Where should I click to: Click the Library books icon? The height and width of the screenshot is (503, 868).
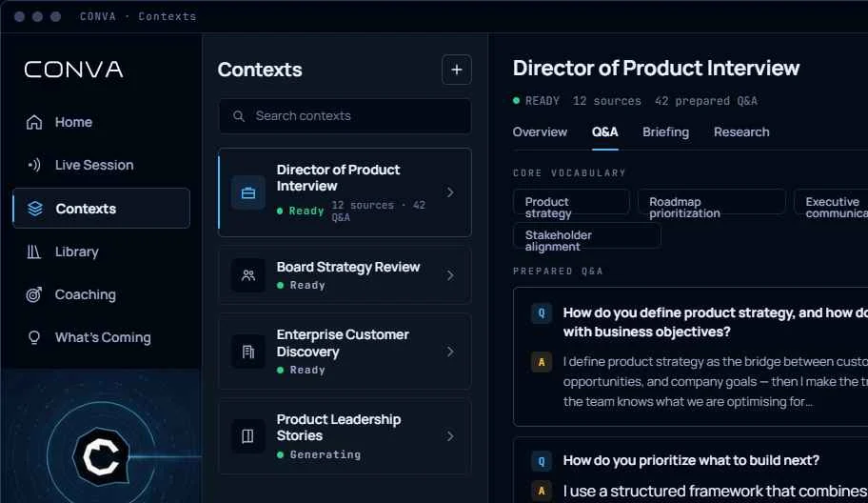click(33, 252)
